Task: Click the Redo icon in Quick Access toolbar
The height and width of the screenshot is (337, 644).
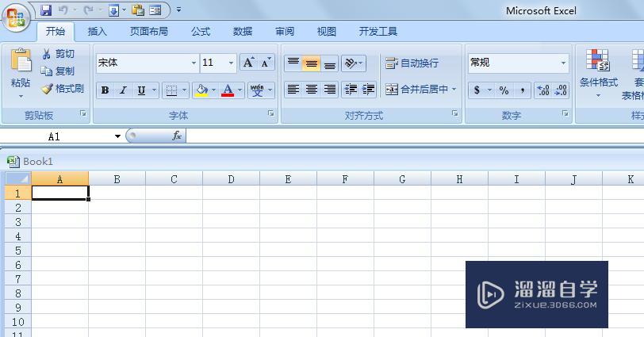Action: pyautogui.click(x=88, y=10)
